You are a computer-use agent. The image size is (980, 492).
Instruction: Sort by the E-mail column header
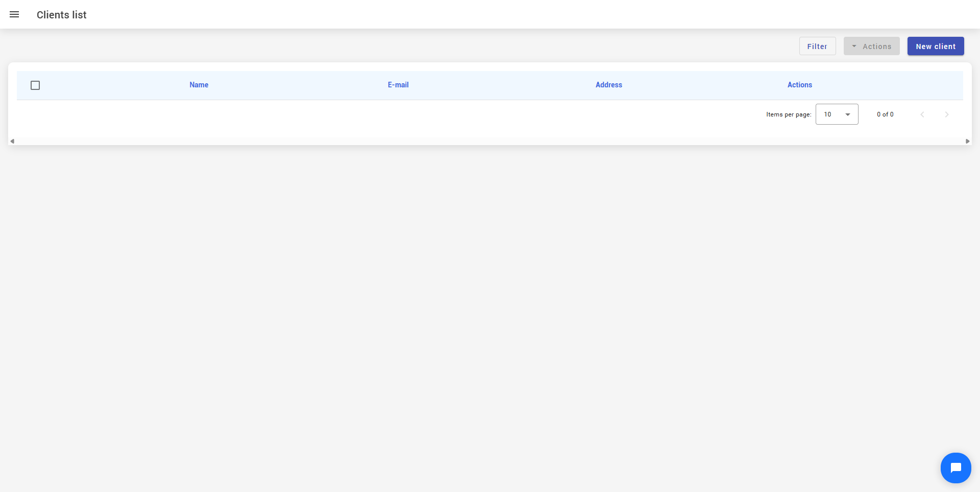tap(398, 85)
